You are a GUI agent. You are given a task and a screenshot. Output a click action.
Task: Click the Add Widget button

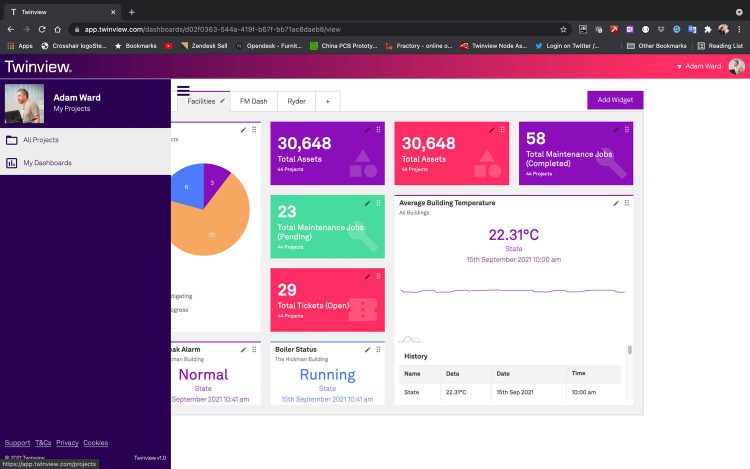[x=615, y=100]
